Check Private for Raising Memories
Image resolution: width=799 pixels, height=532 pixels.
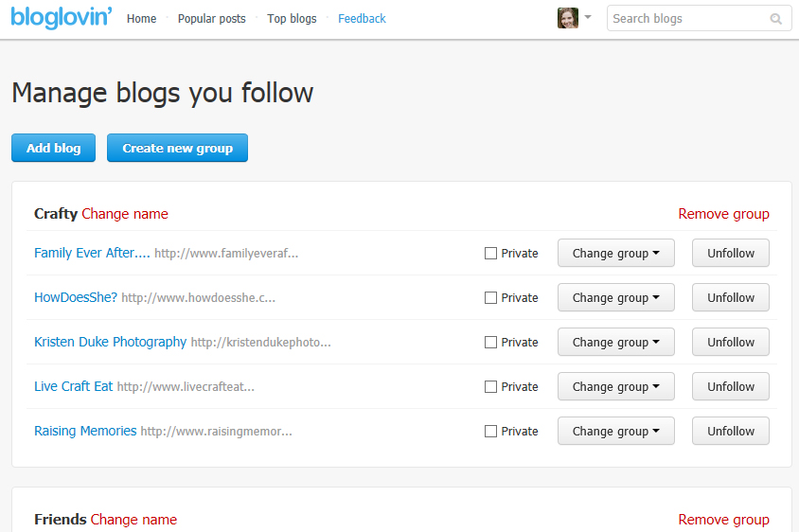pyautogui.click(x=490, y=432)
